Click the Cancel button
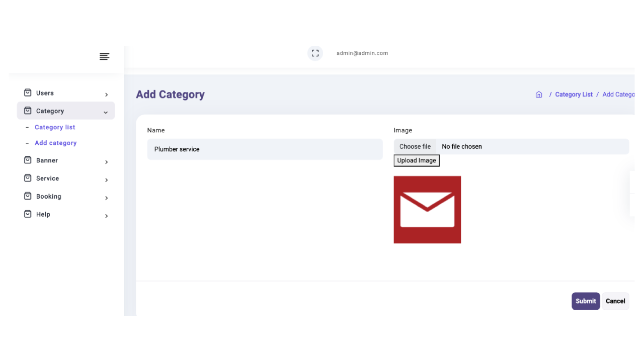644x362 pixels. click(x=615, y=301)
